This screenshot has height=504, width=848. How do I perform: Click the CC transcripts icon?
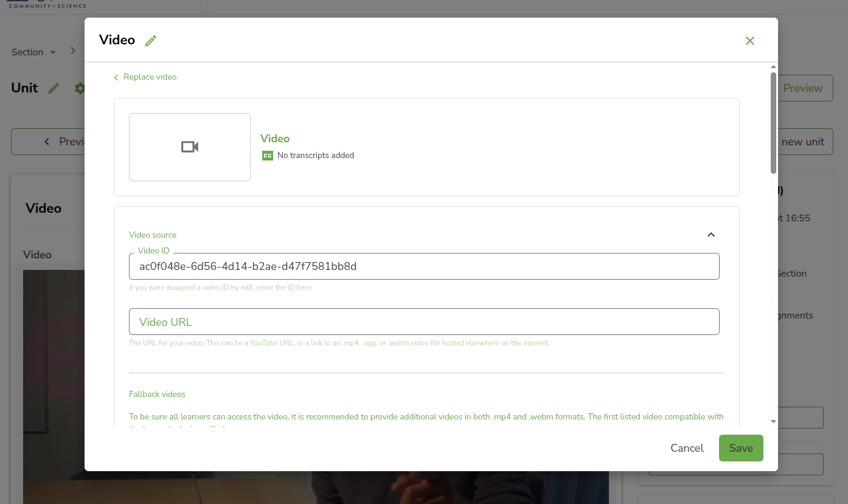pos(268,156)
